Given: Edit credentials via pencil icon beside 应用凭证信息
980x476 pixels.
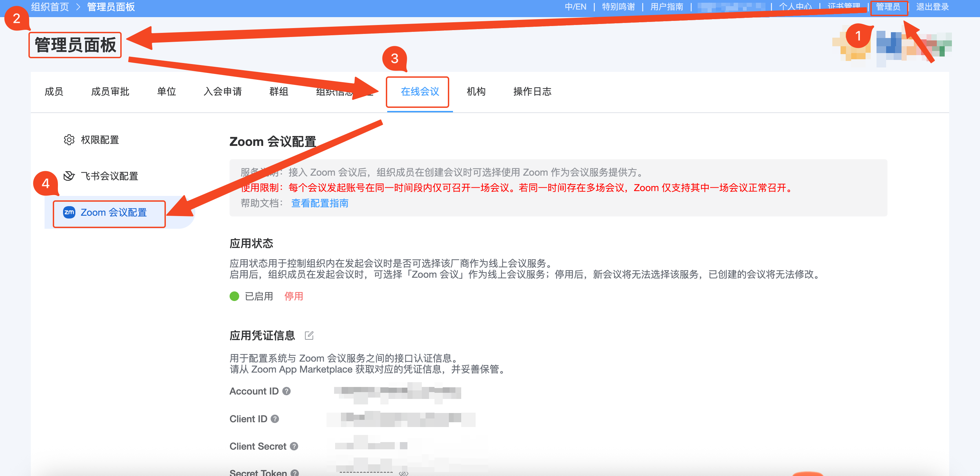Looking at the screenshot, I should (310, 335).
